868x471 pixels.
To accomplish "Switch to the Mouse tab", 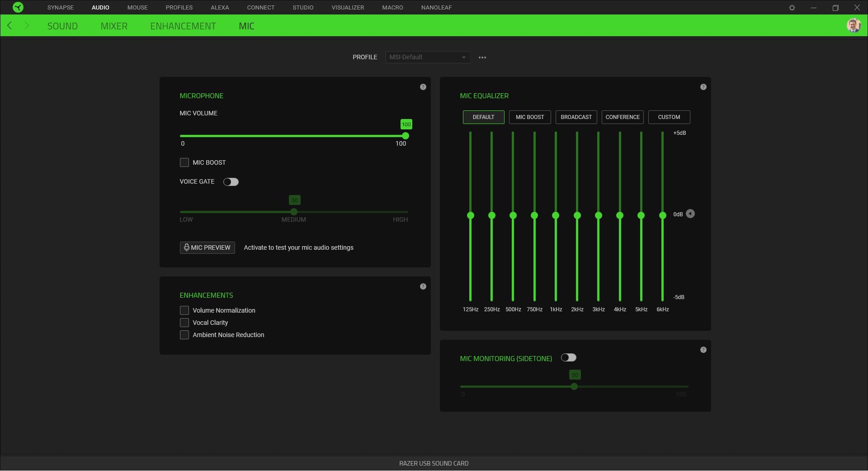I will pos(137,8).
